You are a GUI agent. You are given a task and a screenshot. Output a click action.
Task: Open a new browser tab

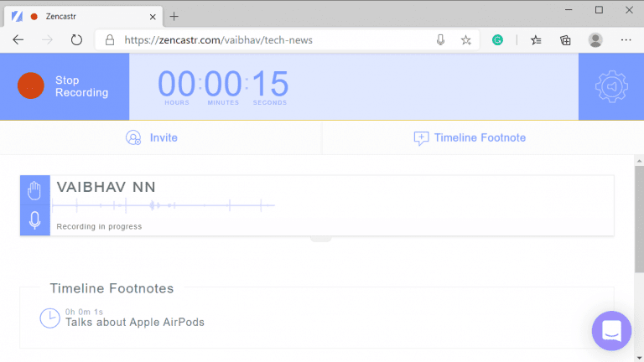point(174,17)
